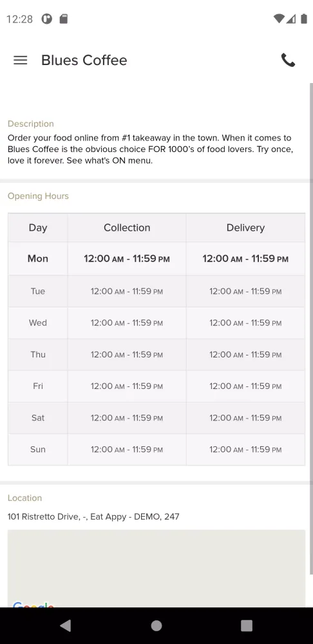Tap the Google map preview
313x644 pixels.
coord(156,569)
